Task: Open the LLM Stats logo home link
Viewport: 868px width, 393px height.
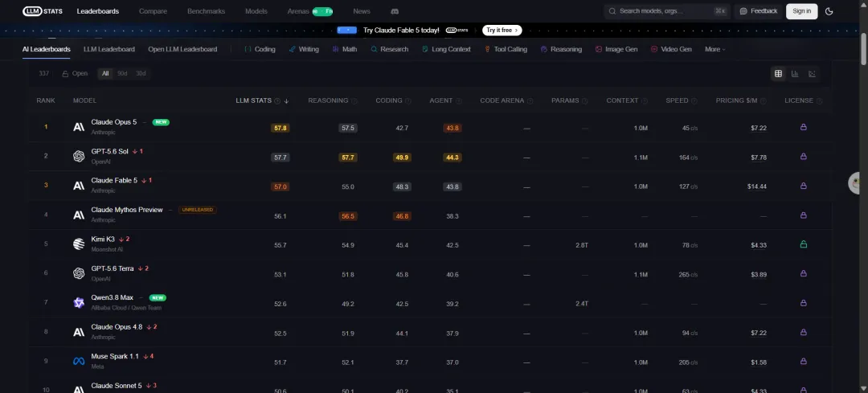Action: pyautogui.click(x=43, y=11)
